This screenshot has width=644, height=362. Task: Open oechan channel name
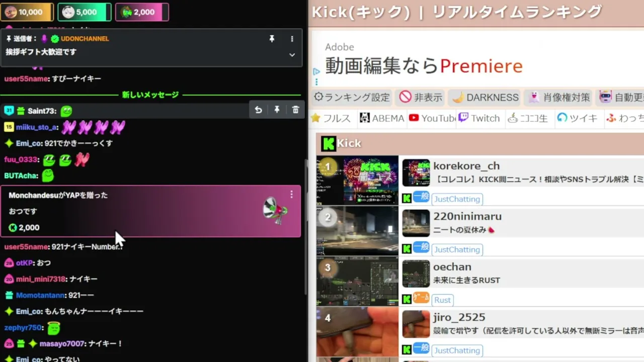(x=452, y=267)
